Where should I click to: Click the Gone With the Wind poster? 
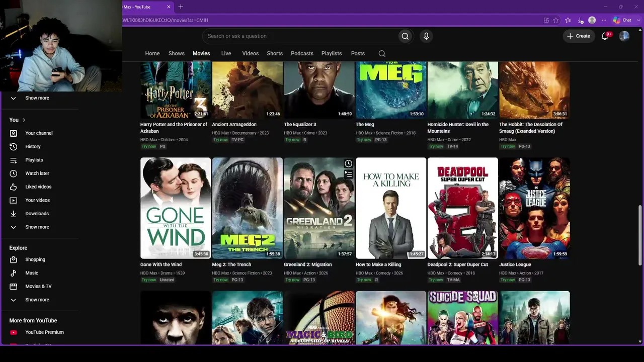coord(176,208)
